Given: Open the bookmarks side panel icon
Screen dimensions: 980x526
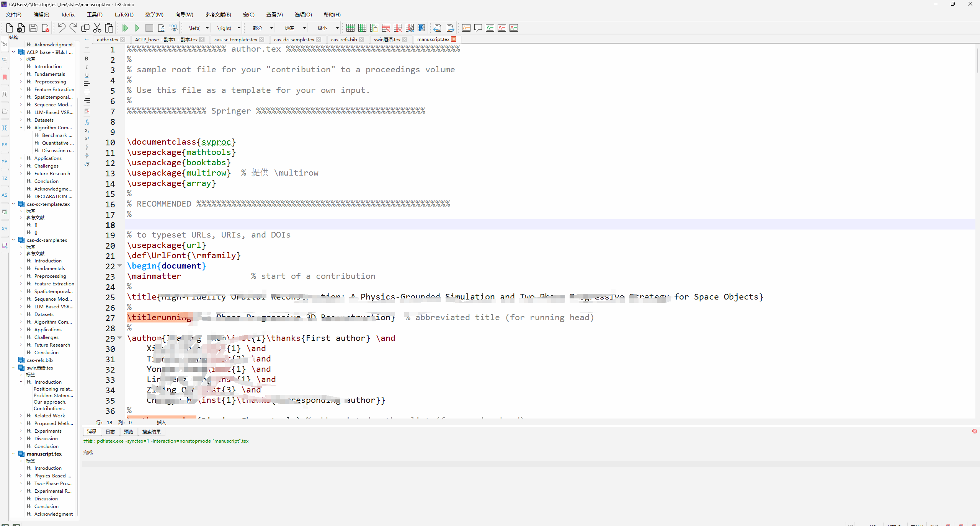Looking at the screenshot, I should 5,77.
